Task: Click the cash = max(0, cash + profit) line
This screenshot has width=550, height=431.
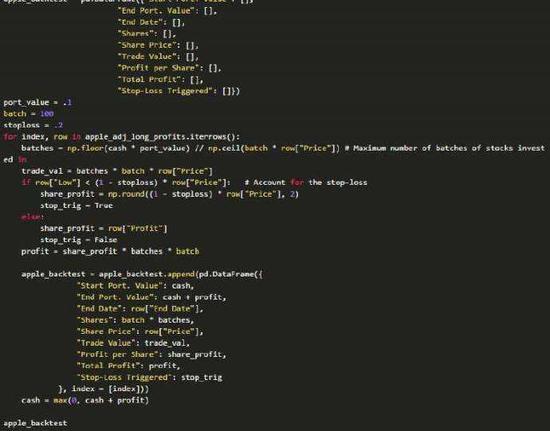Action: click(x=85, y=400)
